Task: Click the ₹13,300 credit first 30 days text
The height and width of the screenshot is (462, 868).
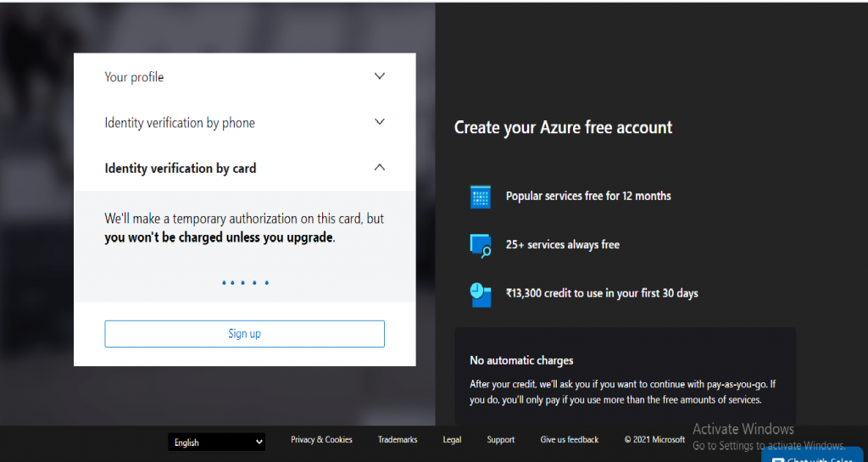Action: coord(602,293)
